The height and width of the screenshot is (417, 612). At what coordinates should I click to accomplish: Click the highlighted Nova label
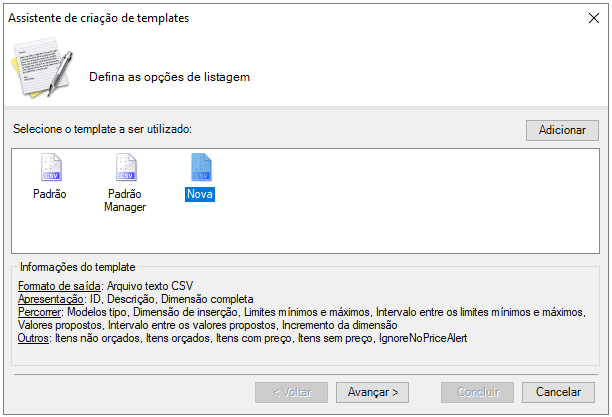click(x=200, y=194)
